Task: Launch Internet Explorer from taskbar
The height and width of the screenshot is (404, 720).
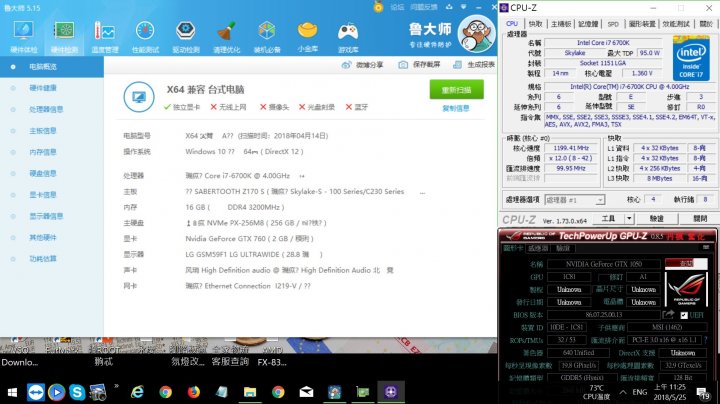Action: pyautogui.click(x=137, y=392)
